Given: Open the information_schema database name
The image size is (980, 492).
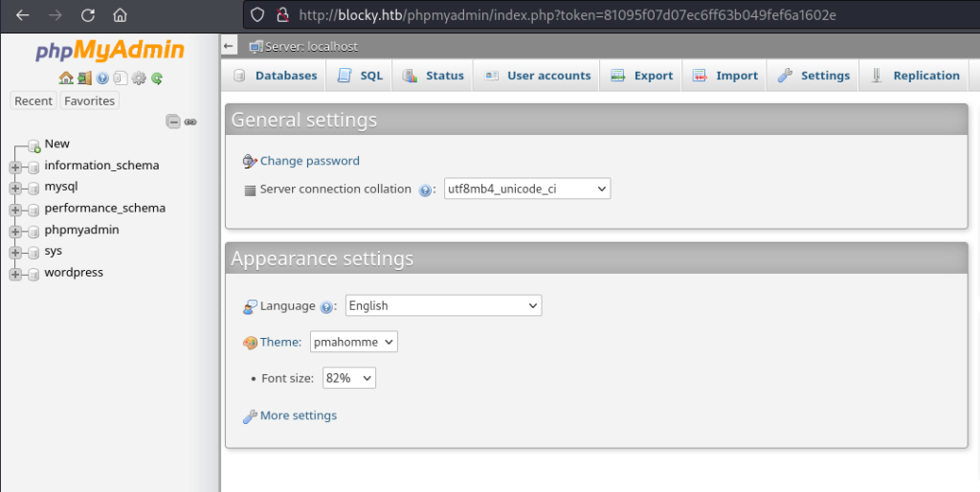Looking at the screenshot, I should [x=101, y=166].
